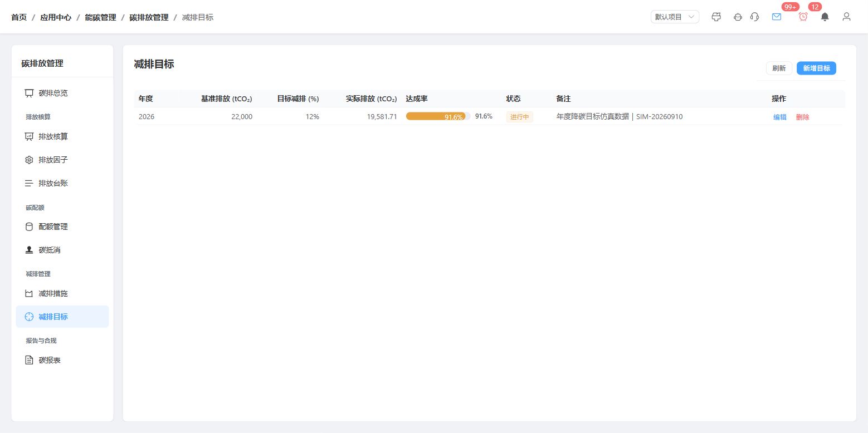Image resolution: width=868 pixels, height=433 pixels.
Task: Click the 达成率 column header
Action: [417, 99]
